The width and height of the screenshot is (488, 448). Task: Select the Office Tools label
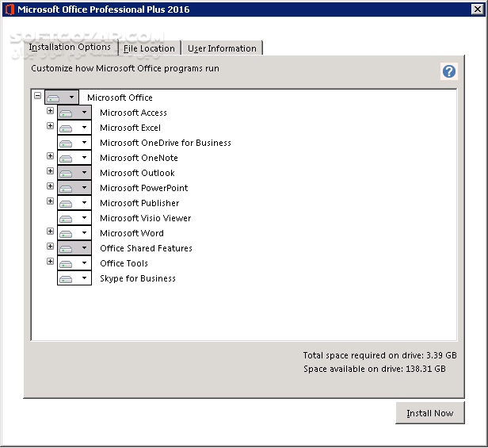[x=124, y=263]
